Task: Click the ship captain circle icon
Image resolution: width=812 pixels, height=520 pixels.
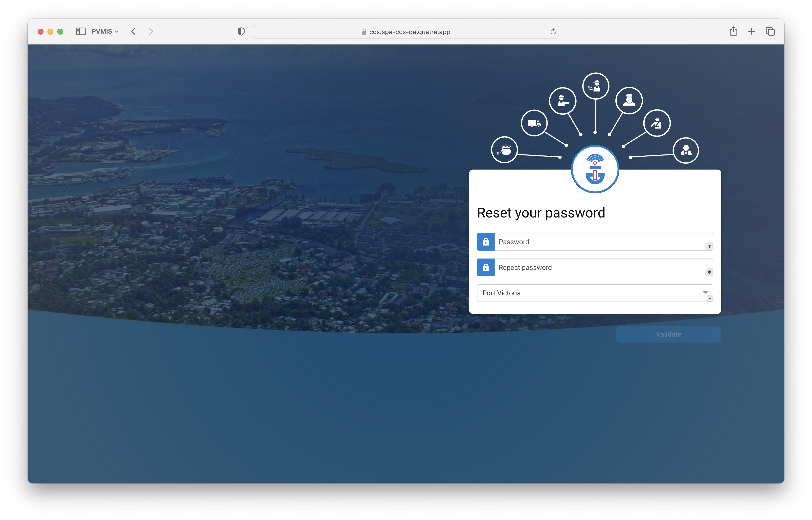Action: [629, 101]
